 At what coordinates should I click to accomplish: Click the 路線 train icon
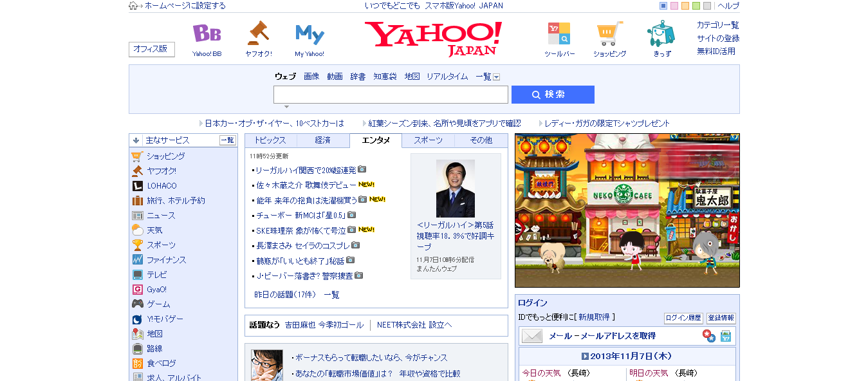click(x=137, y=348)
